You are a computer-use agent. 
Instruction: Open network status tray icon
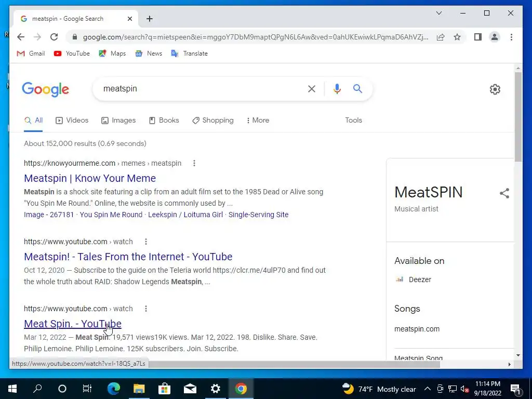click(x=453, y=389)
